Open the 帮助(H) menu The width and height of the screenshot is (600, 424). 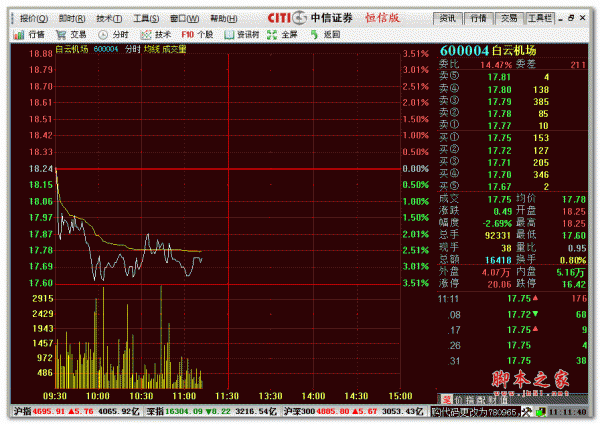(x=224, y=18)
